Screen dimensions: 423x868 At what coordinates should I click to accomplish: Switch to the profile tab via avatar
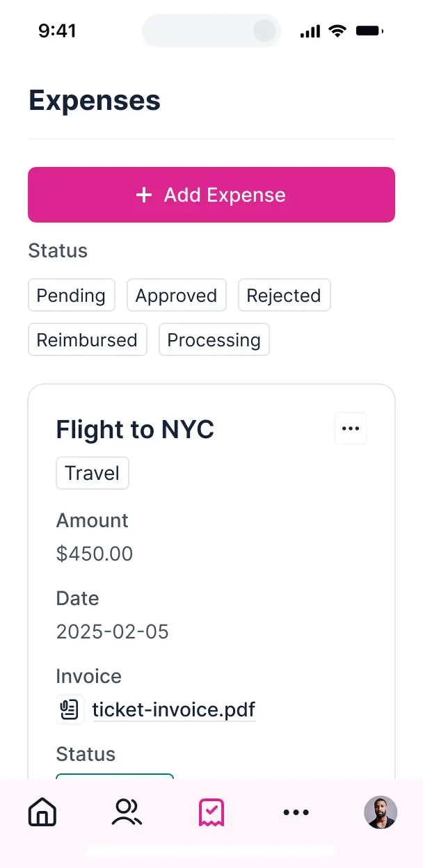click(x=381, y=812)
